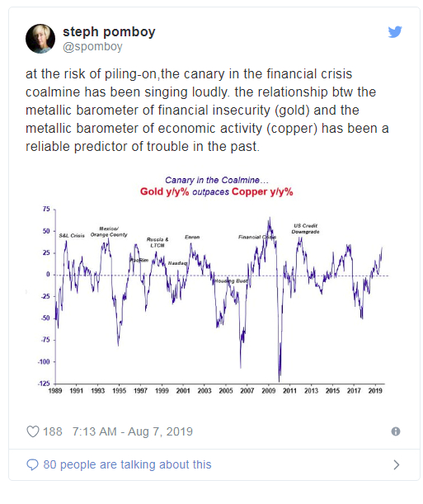Viewport: 423px width, 504px height.
Task: Click the "S&L Crisis" label on chart
Action: click(72, 236)
